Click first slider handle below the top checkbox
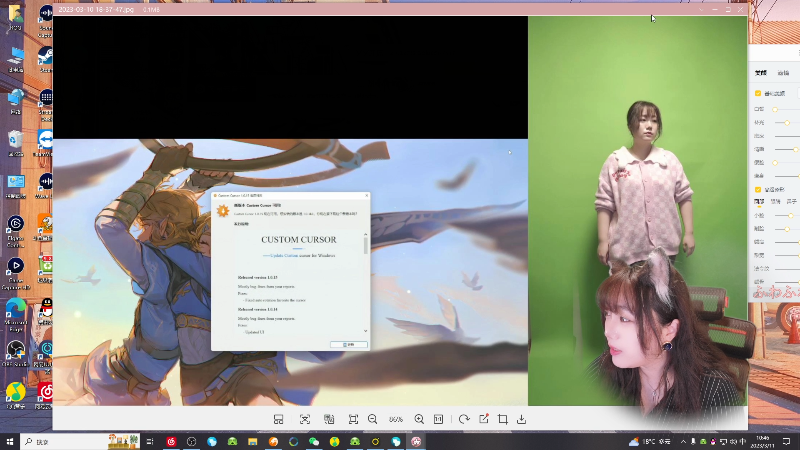The height and width of the screenshot is (450, 800). pyautogui.click(x=775, y=109)
